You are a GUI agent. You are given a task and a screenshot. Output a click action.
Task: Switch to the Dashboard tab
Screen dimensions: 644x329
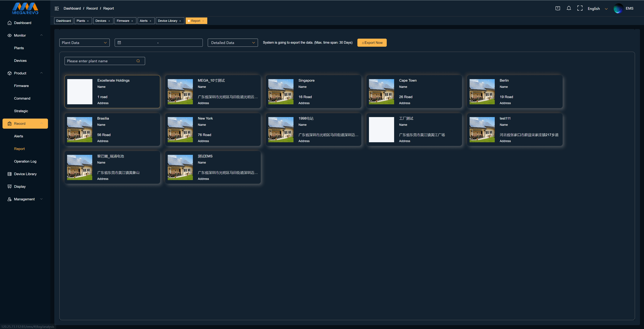pyautogui.click(x=64, y=21)
